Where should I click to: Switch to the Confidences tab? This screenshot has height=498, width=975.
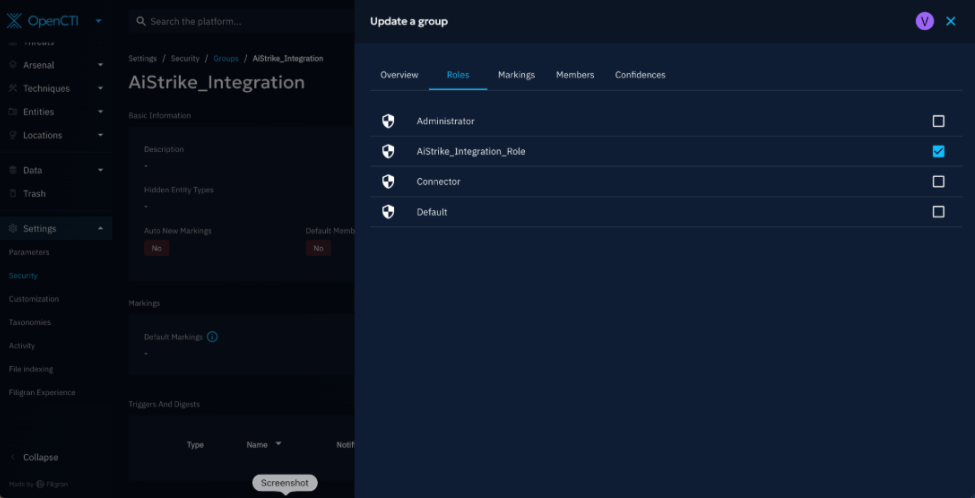click(x=640, y=75)
